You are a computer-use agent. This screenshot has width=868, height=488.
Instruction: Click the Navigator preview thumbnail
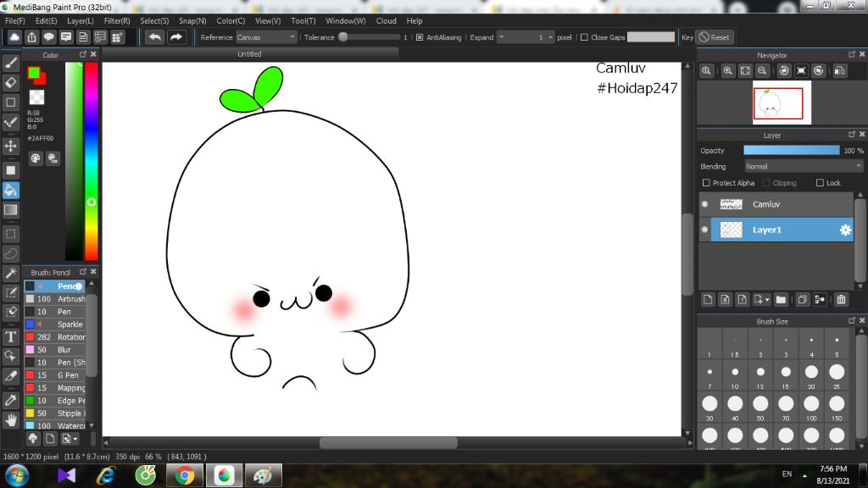782,103
